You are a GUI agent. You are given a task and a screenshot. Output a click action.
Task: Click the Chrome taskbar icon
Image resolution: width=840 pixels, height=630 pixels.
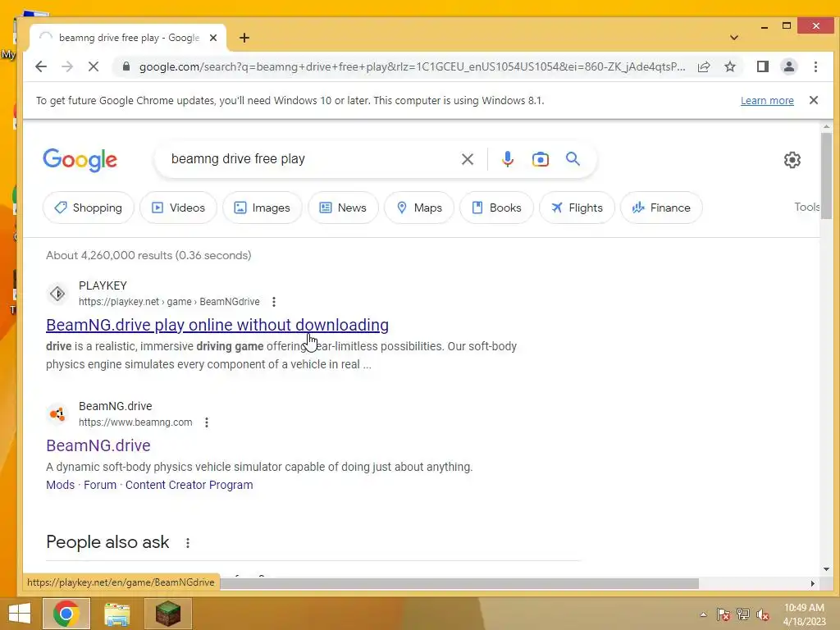pyautogui.click(x=66, y=614)
